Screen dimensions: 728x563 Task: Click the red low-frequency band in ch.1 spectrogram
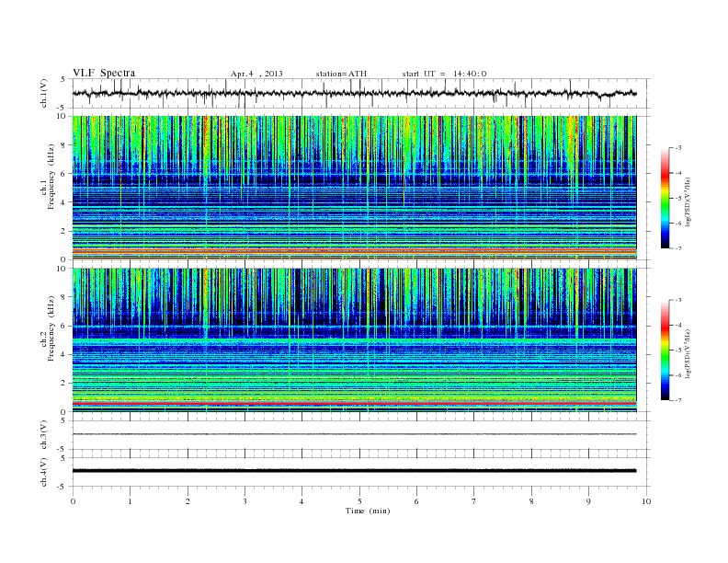354,251
